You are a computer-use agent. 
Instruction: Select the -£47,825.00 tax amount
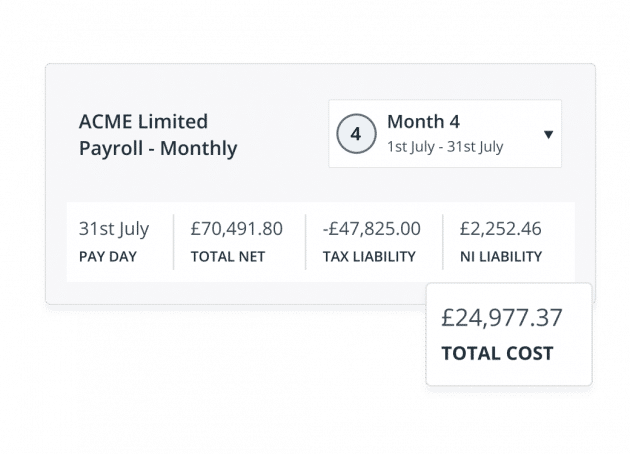click(371, 228)
